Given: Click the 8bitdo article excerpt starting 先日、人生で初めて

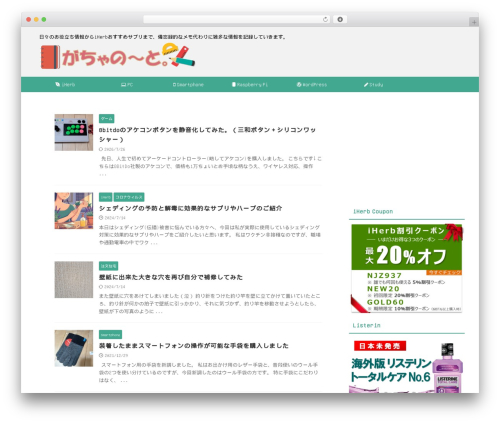Looking at the screenshot, I should point(210,166).
